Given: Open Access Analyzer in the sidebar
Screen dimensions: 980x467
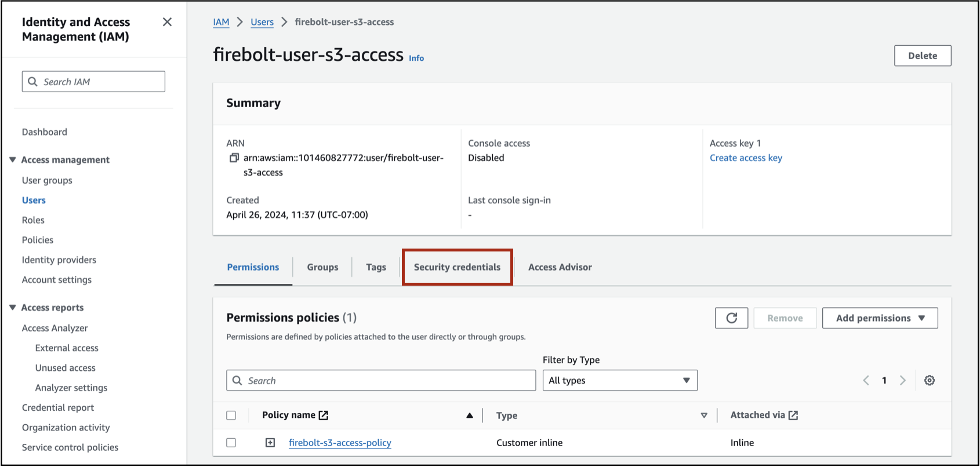Looking at the screenshot, I should tap(55, 328).
